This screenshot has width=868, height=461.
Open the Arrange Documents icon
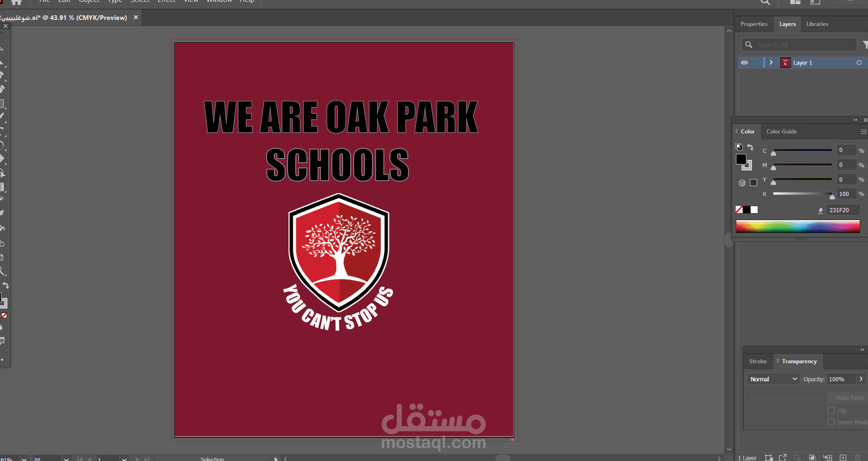coord(796,2)
